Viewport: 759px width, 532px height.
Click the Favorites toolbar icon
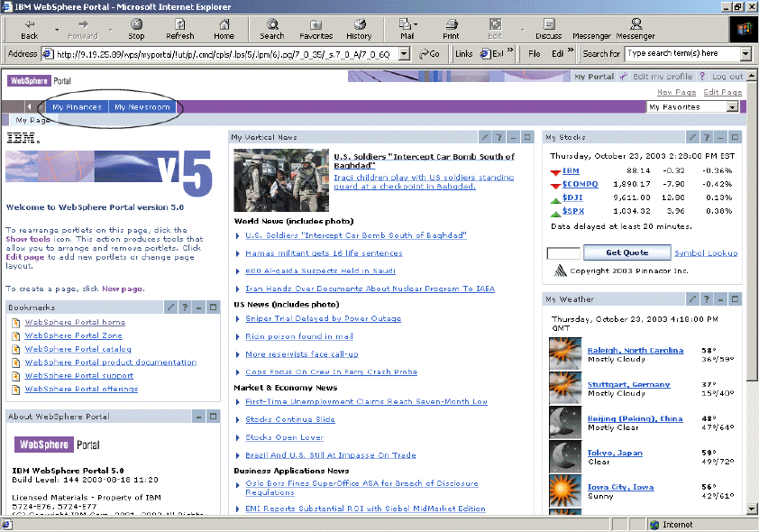[x=315, y=29]
